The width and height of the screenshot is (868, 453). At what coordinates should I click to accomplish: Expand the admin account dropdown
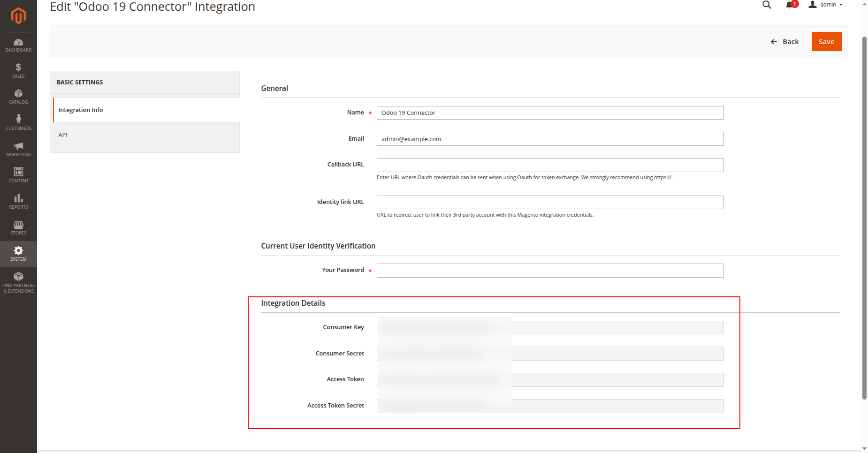[x=826, y=5]
